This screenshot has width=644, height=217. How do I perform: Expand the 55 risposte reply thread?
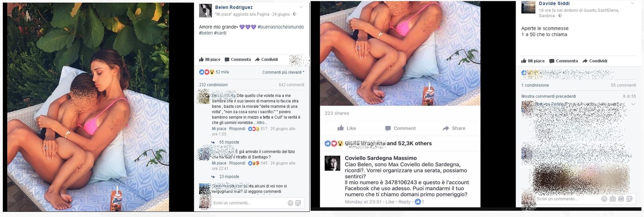pyautogui.click(x=229, y=142)
